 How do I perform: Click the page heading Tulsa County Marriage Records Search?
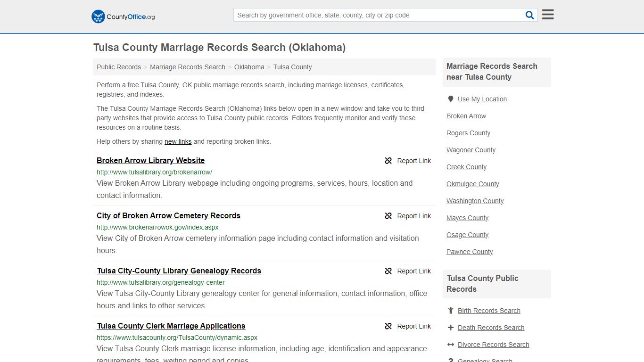(x=219, y=48)
